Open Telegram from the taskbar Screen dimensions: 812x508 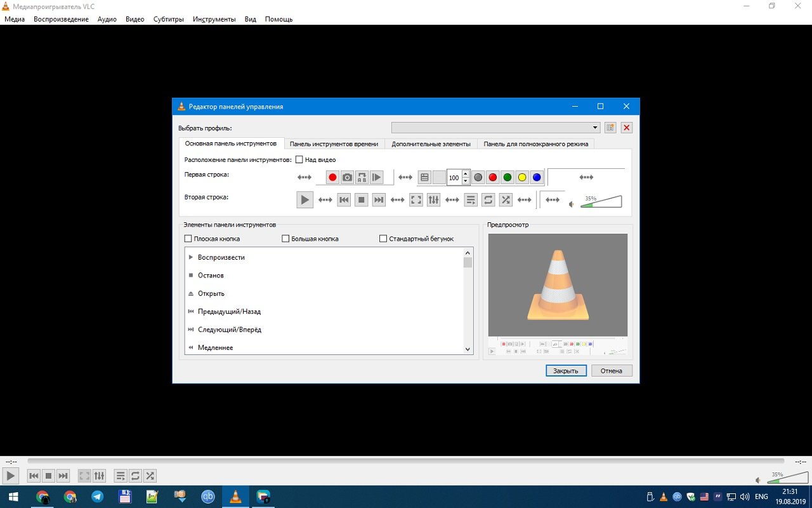pyautogui.click(x=98, y=497)
